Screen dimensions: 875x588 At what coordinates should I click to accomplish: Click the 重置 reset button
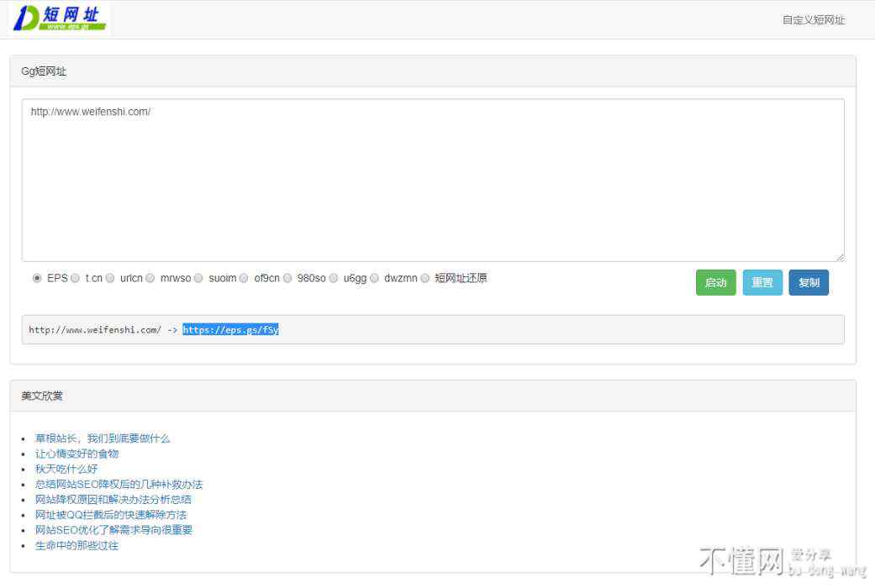[762, 283]
